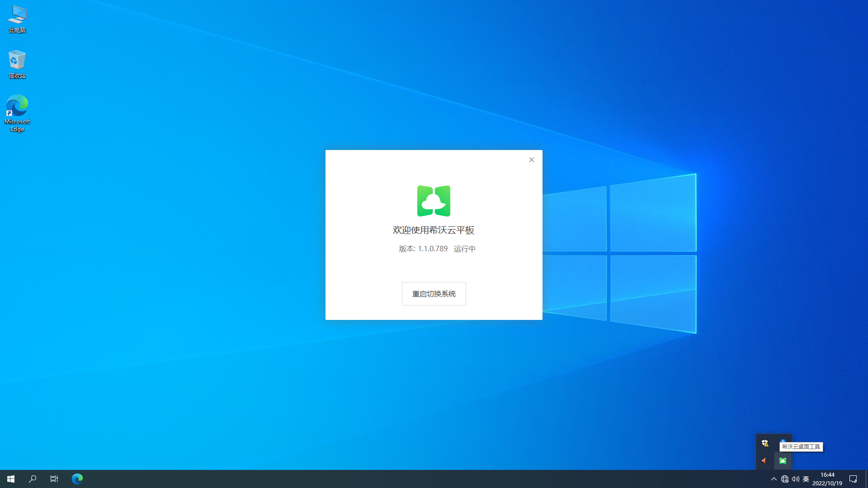This screenshot has height=488, width=868.
Task: Open the Windows Start menu
Action: (x=11, y=479)
